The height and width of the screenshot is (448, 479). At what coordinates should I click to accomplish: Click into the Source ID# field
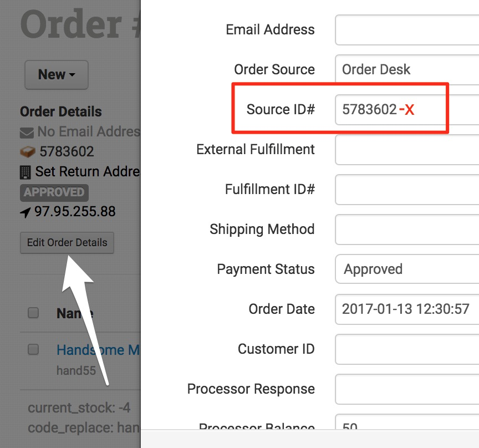[x=407, y=110]
